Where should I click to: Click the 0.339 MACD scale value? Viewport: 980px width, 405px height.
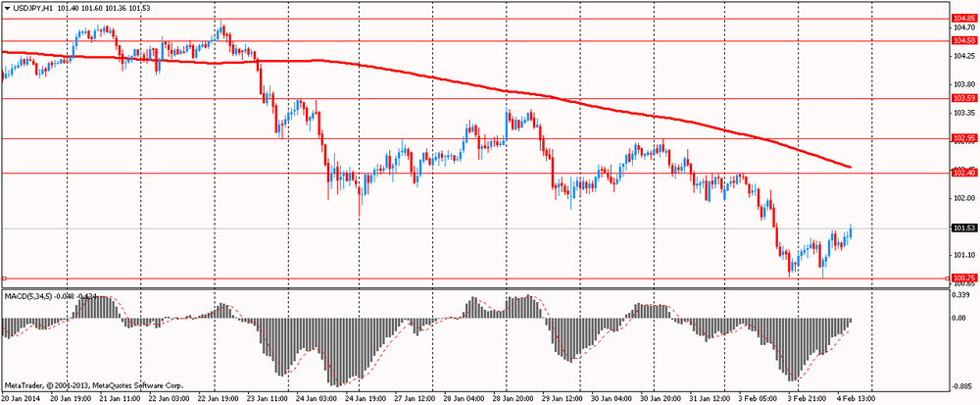click(962, 295)
